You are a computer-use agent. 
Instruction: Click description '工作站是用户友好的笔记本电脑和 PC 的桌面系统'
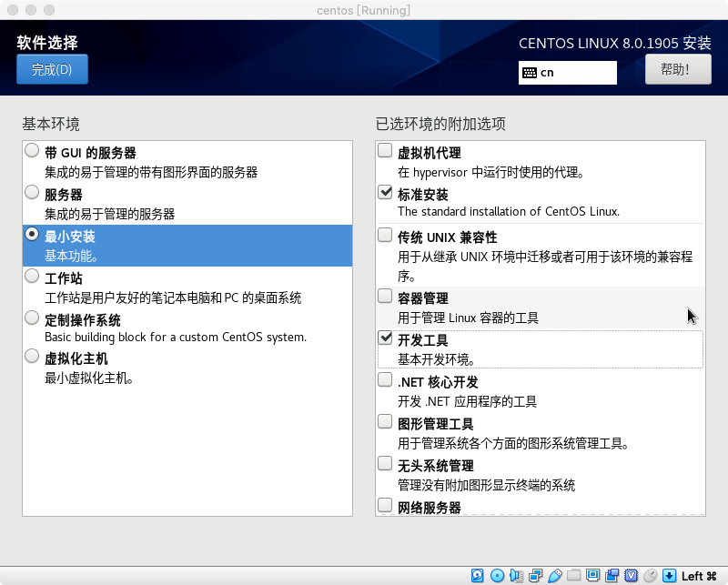(x=173, y=298)
